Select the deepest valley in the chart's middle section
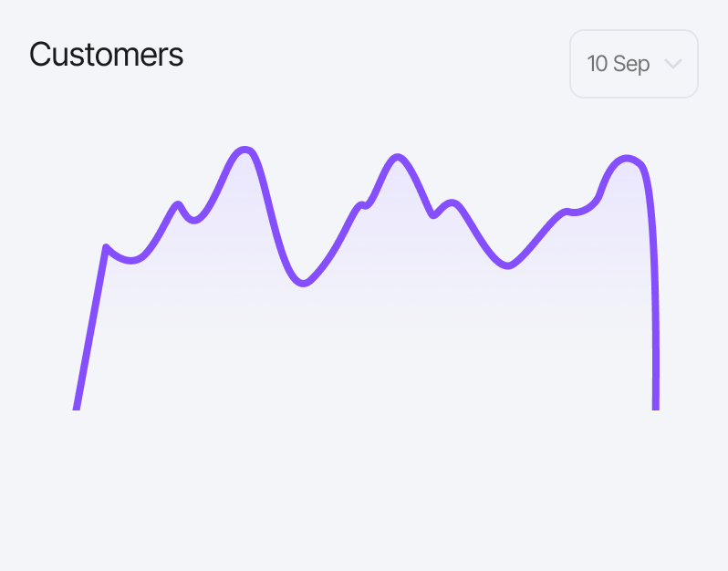Viewport: 728px width, 571px height. tap(303, 284)
